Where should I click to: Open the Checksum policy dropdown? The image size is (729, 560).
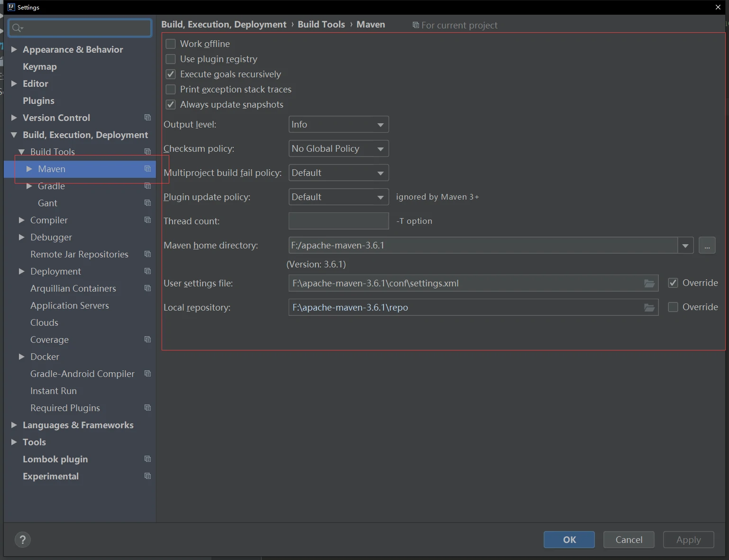coord(338,149)
